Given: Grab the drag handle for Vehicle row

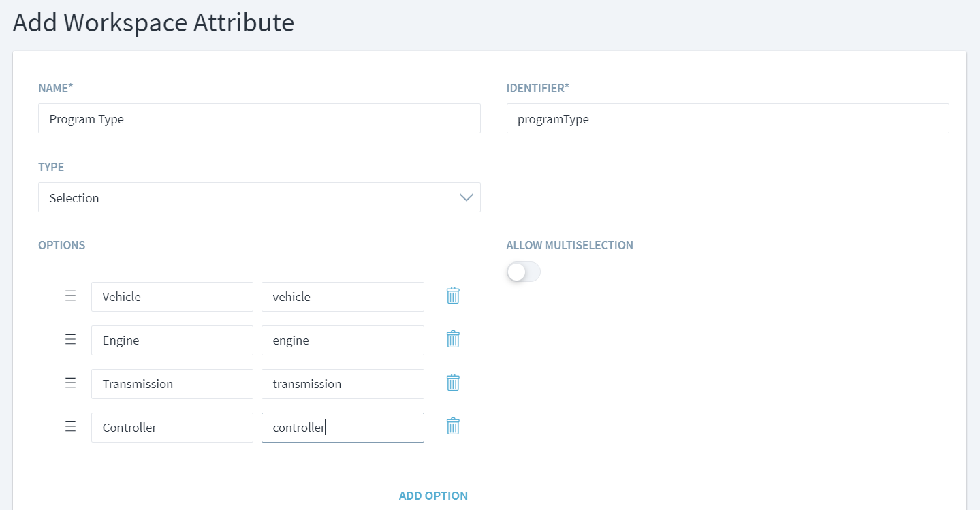Looking at the screenshot, I should 70,296.
